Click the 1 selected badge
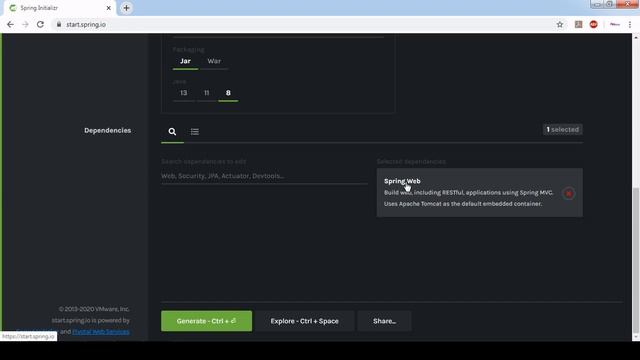Image resolution: width=640 pixels, height=360 pixels. (x=562, y=129)
